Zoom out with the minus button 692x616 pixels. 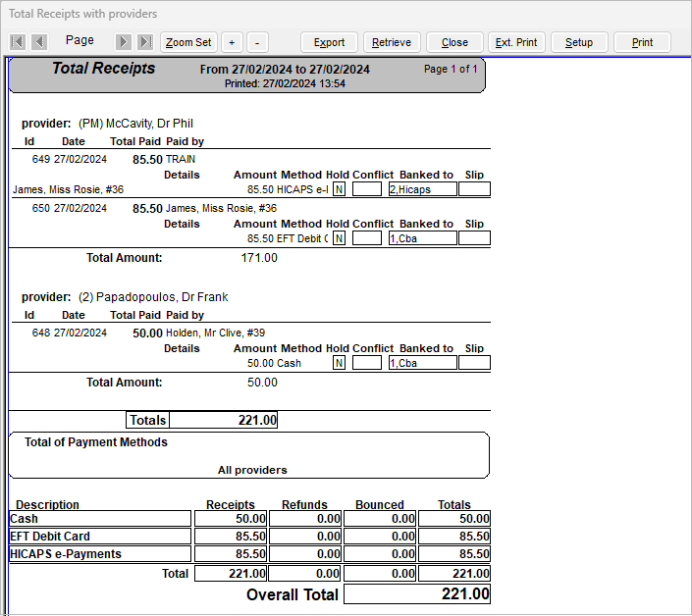click(x=257, y=42)
